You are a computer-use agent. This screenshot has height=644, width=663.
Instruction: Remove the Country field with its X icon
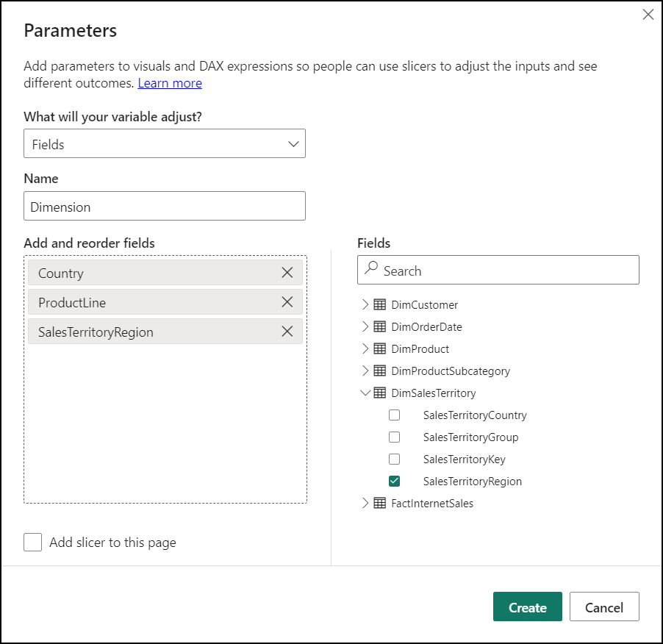287,272
